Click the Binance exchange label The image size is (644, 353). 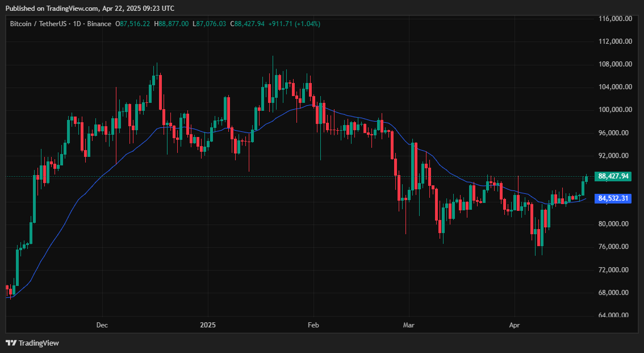(x=99, y=24)
